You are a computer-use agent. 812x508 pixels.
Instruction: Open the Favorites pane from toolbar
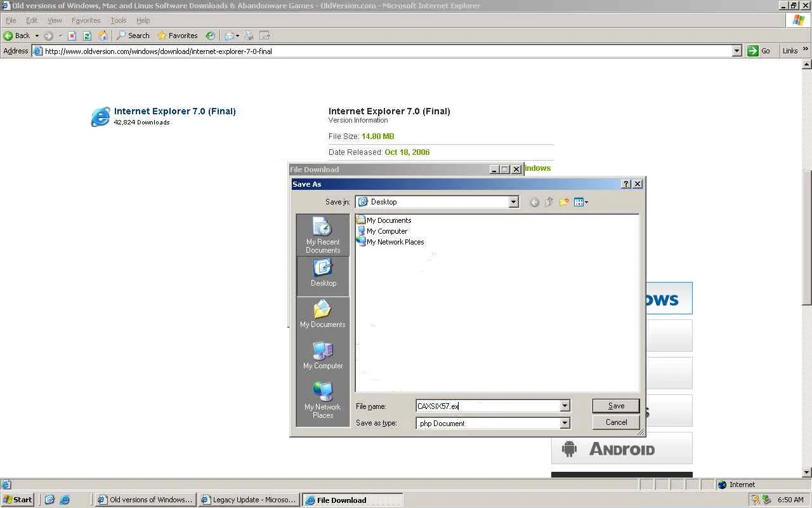click(x=178, y=36)
